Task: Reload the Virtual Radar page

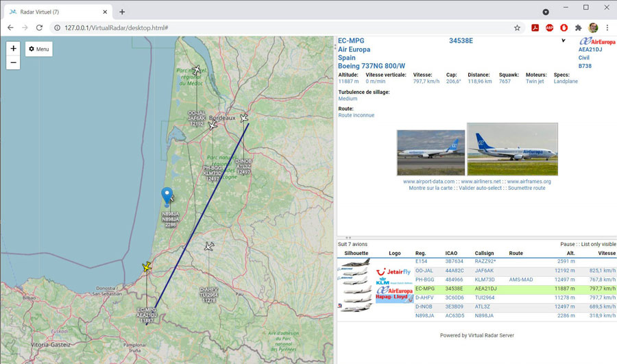Action: [39, 27]
